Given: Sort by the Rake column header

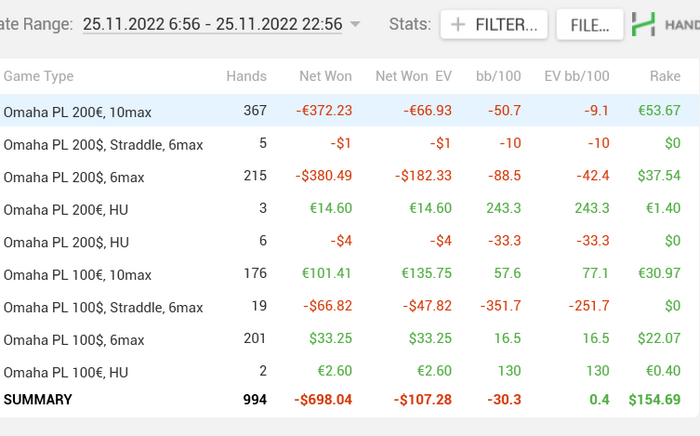Looking at the screenshot, I should (x=664, y=76).
